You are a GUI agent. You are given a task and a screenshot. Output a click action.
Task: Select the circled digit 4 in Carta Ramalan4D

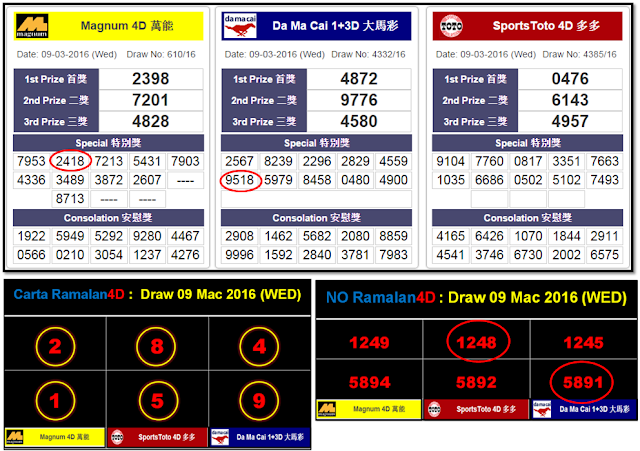pos(259,347)
